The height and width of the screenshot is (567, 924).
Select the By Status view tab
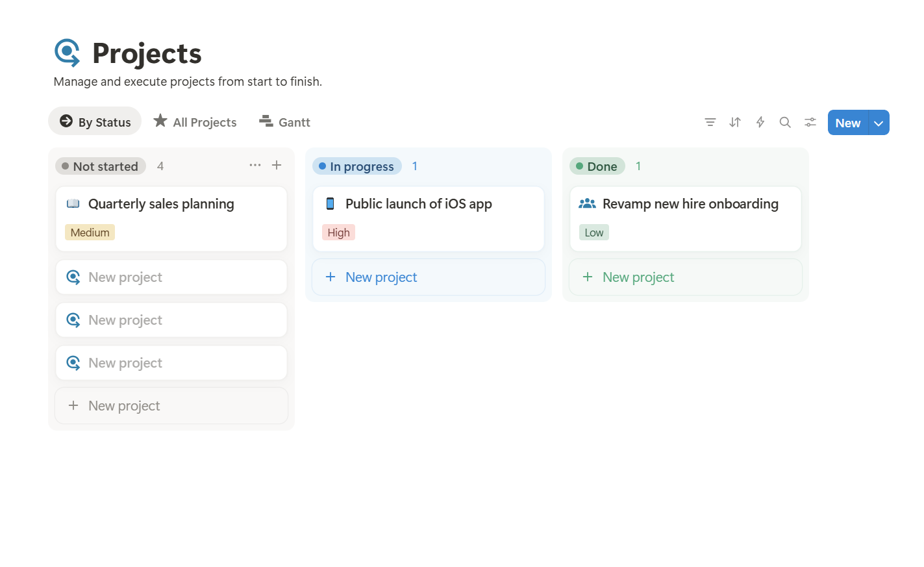pos(94,121)
